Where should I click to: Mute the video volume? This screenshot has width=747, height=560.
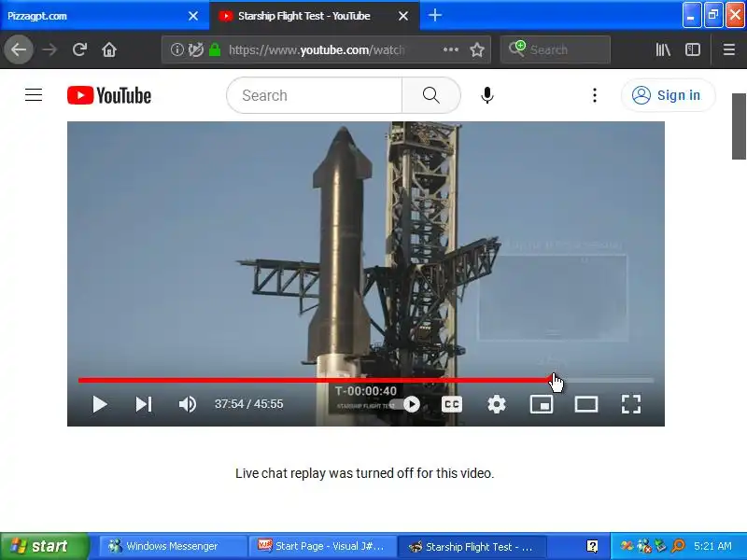tap(188, 404)
